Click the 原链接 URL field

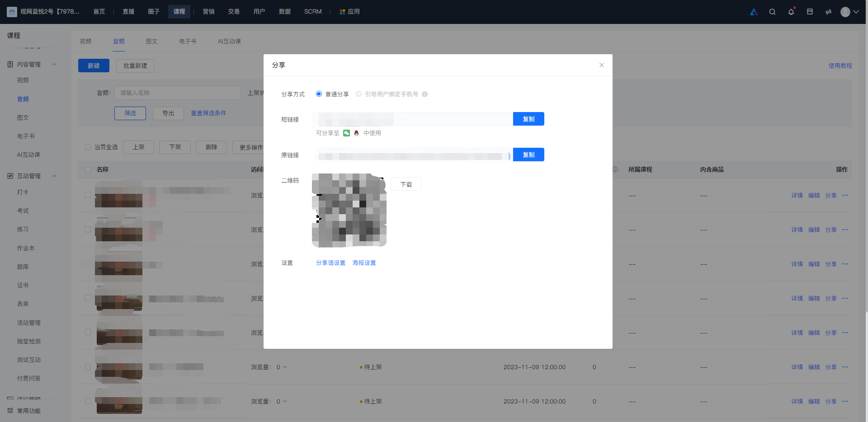coord(414,155)
